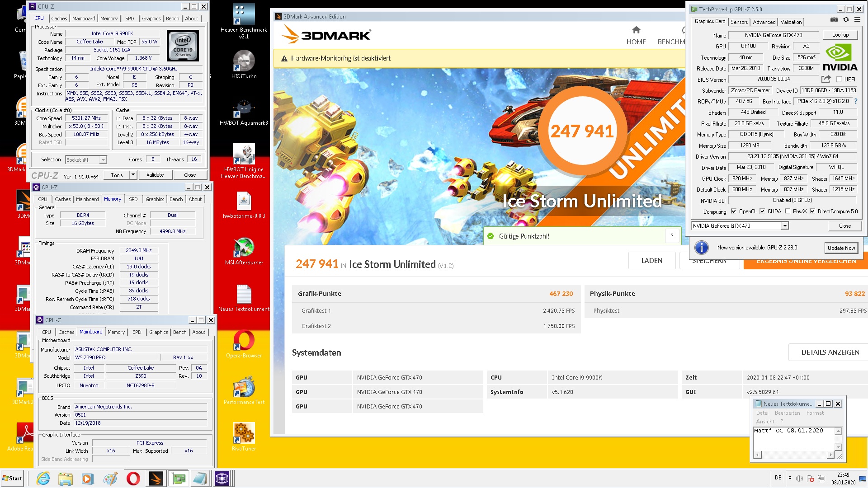Open the Tools dropdown arrow in CPU-Z
868x488 pixels.
(133, 175)
